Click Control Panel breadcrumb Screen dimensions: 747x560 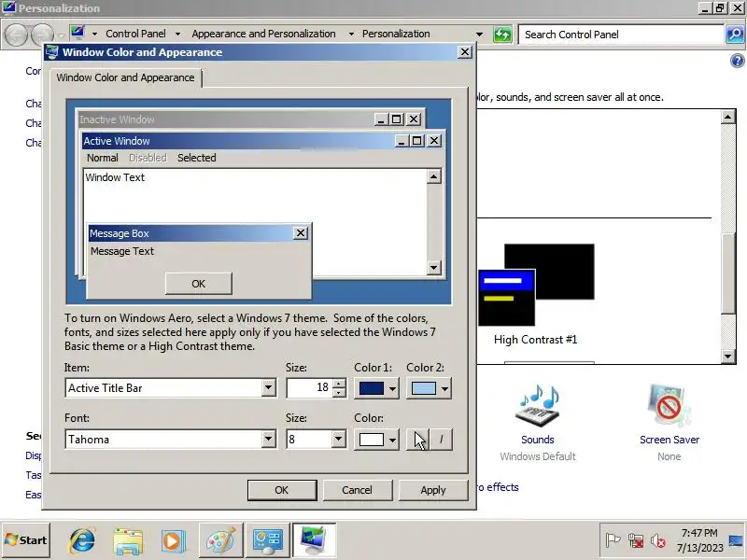pyautogui.click(x=135, y=34)
